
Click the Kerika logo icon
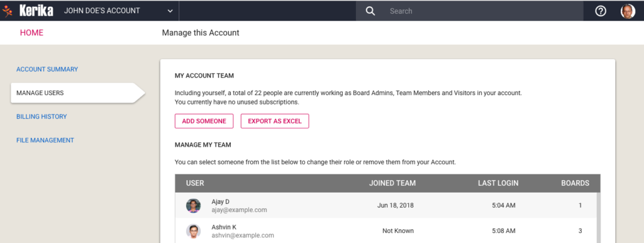8,11
